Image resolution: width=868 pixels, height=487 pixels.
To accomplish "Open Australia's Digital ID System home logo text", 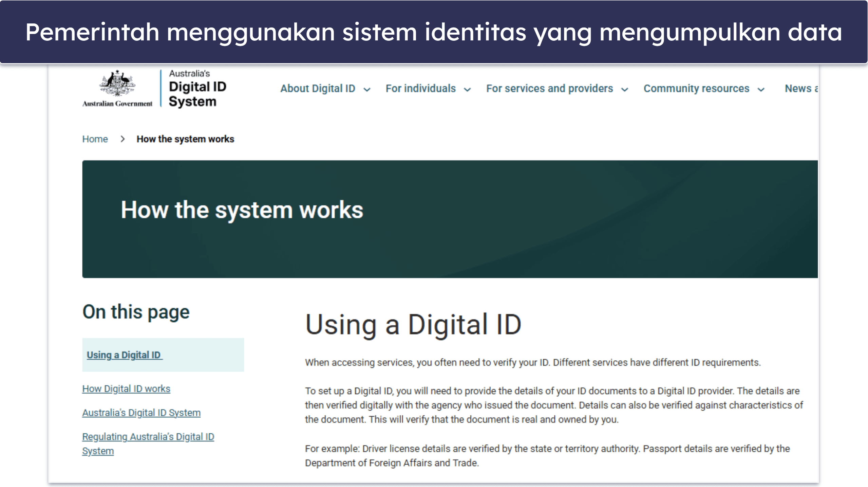I will click(197, 89).
